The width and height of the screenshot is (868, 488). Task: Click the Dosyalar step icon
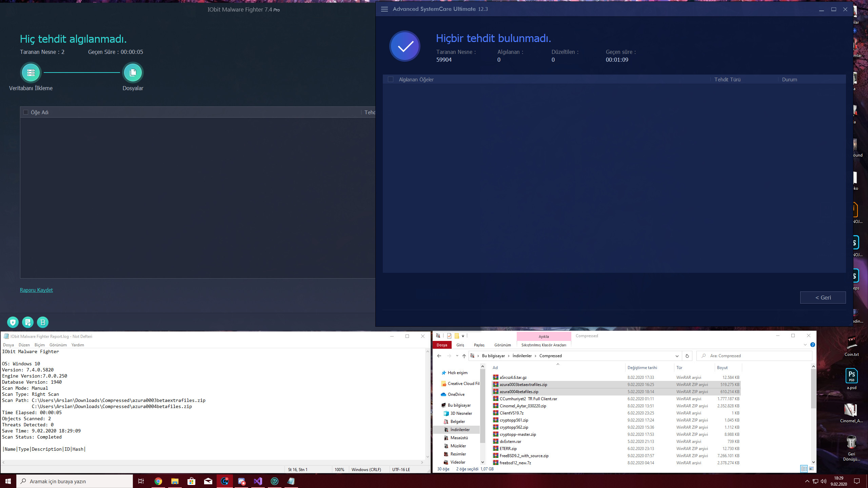tap(133, 73)
